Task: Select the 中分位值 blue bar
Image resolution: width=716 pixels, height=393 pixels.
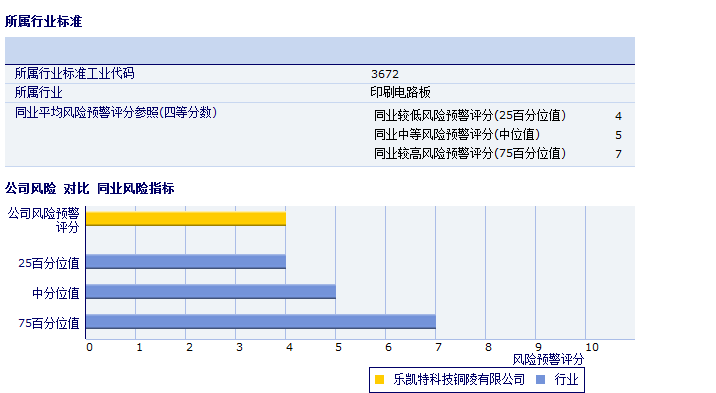Action: click(x=211, y=292)
